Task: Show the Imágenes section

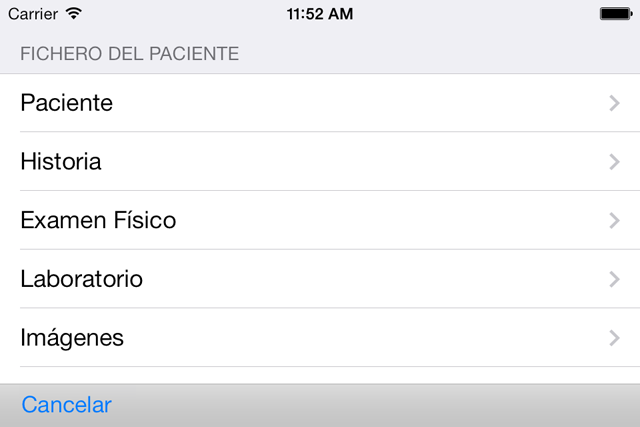Action: (x=72, y=338)
